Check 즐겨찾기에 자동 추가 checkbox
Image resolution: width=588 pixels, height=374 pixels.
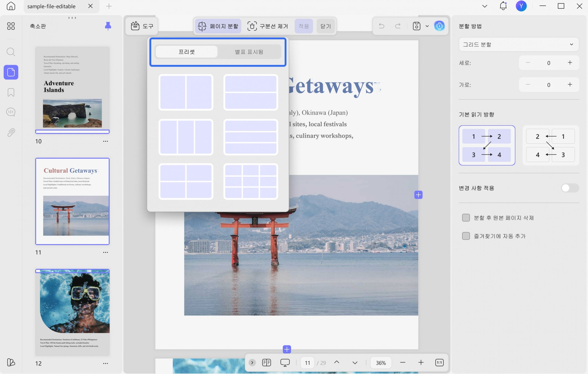point(466,236)
